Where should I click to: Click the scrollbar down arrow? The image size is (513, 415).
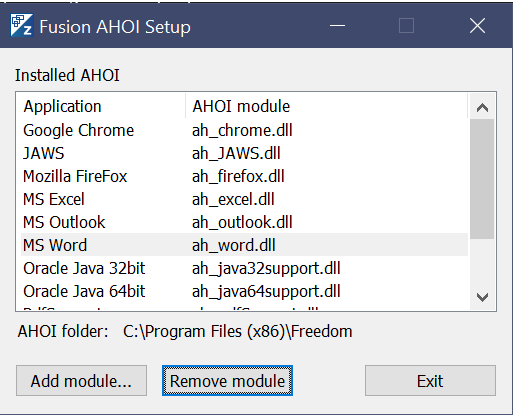tap(482, 297)
